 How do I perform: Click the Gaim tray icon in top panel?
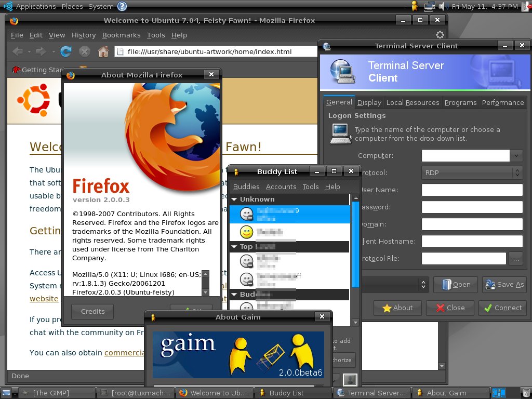coord(414,6)
